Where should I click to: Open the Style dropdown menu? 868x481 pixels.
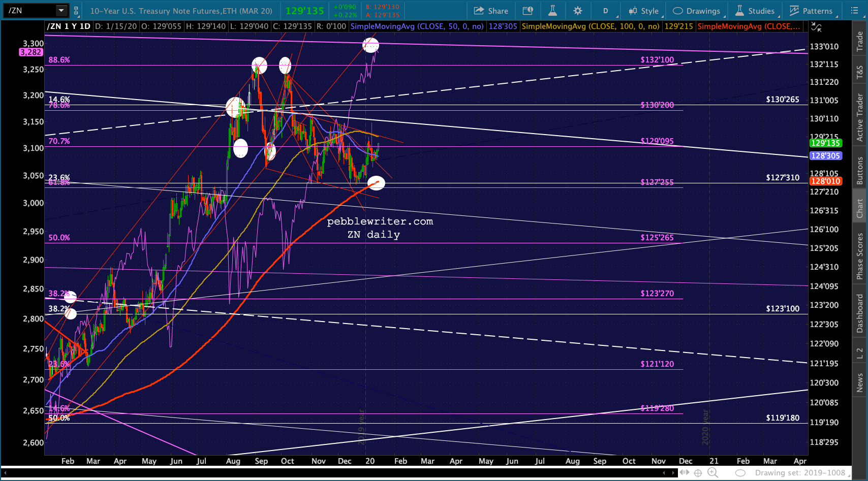[x=644, y=11]
